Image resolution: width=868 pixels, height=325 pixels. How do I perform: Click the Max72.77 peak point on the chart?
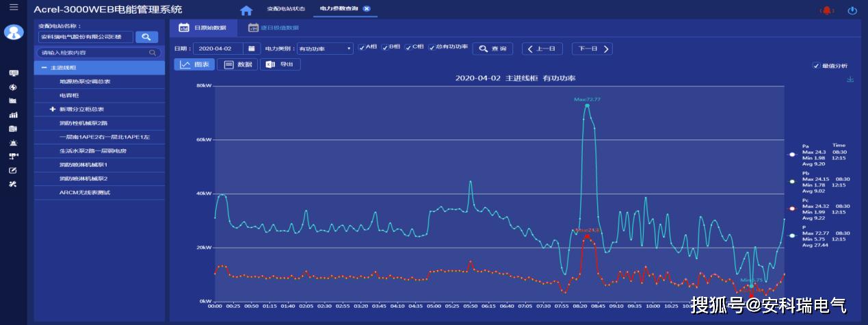pyautogui.click(x=587, y=105)
